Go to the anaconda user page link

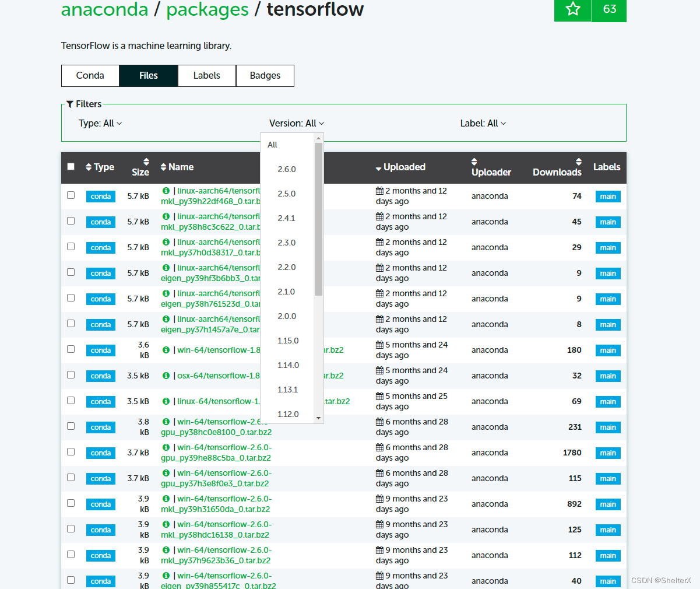pyautogui.click(x=105, y=9)
